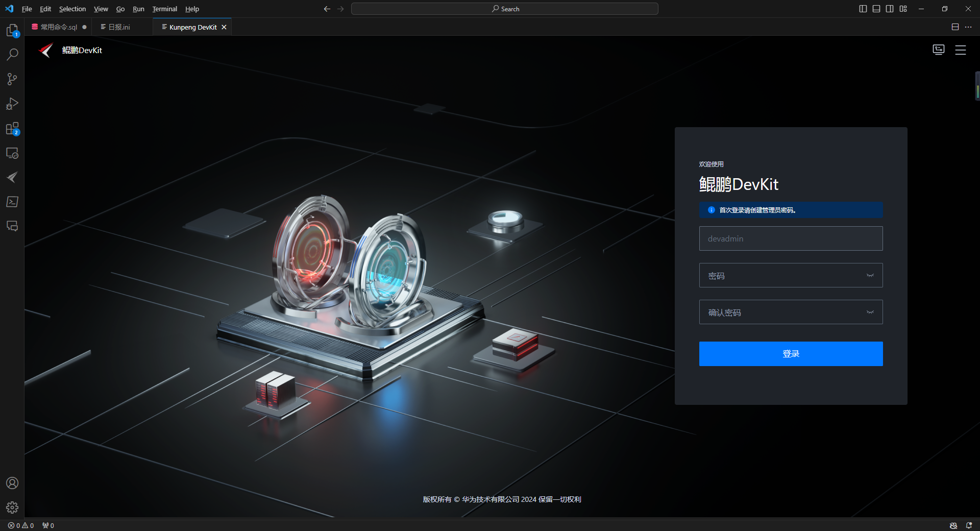
Task: Toggle the primary side bar layout button
Action: pos(863,9)
